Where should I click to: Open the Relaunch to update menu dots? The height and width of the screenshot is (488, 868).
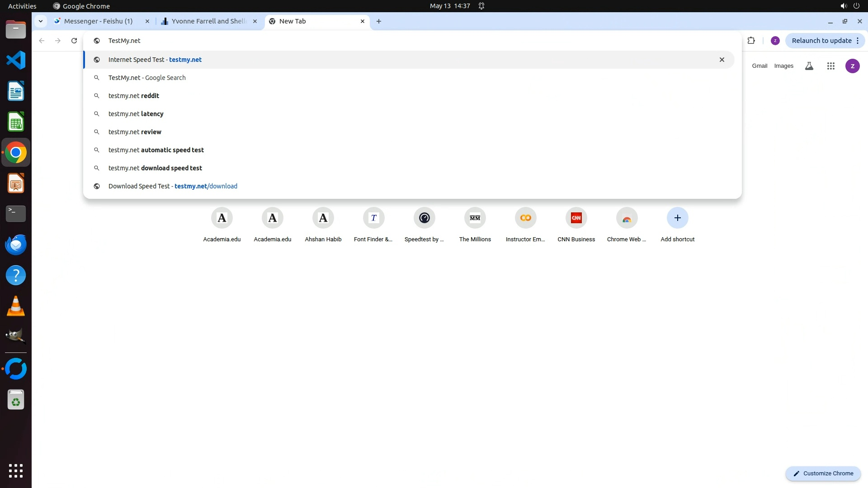858,41
